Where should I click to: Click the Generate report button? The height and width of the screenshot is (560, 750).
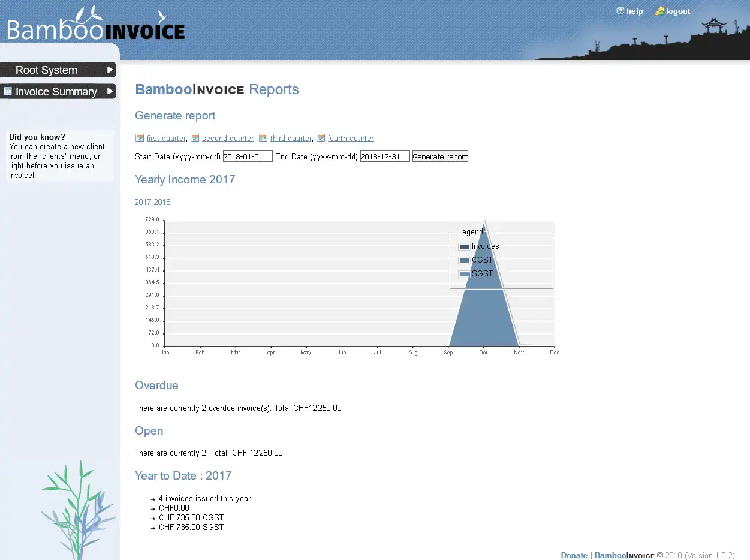pyautogui.click(x=440, y=156)
